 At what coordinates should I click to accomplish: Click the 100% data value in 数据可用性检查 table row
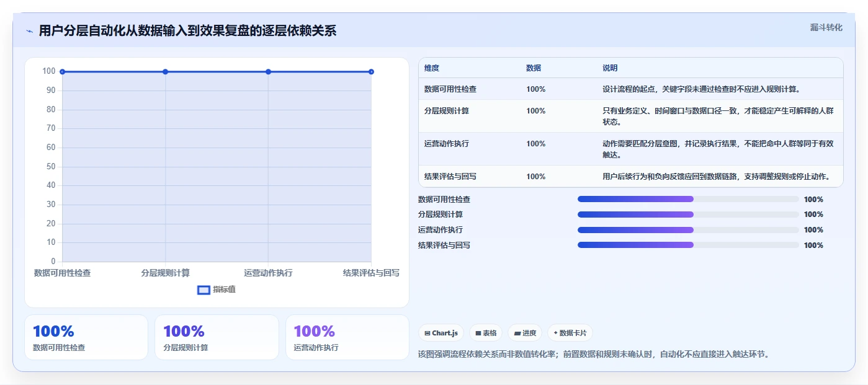point(536,89)
